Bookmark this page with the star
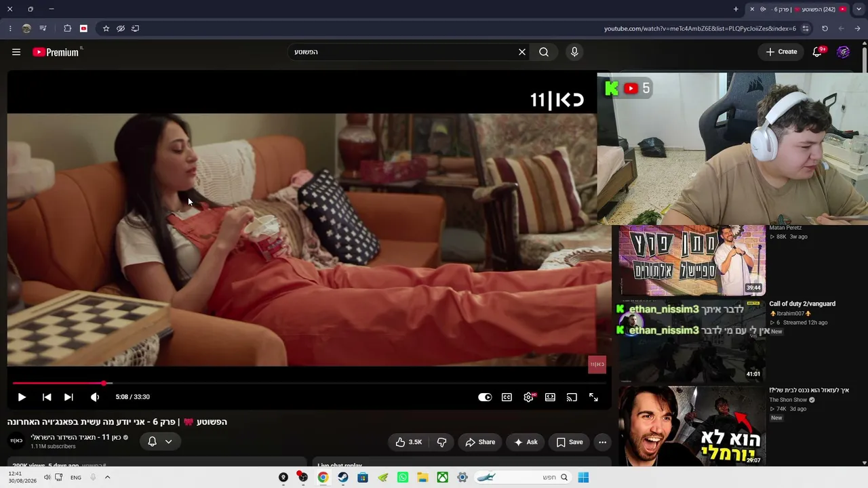This screenshot has width=868, height=488. pos(106,28)
